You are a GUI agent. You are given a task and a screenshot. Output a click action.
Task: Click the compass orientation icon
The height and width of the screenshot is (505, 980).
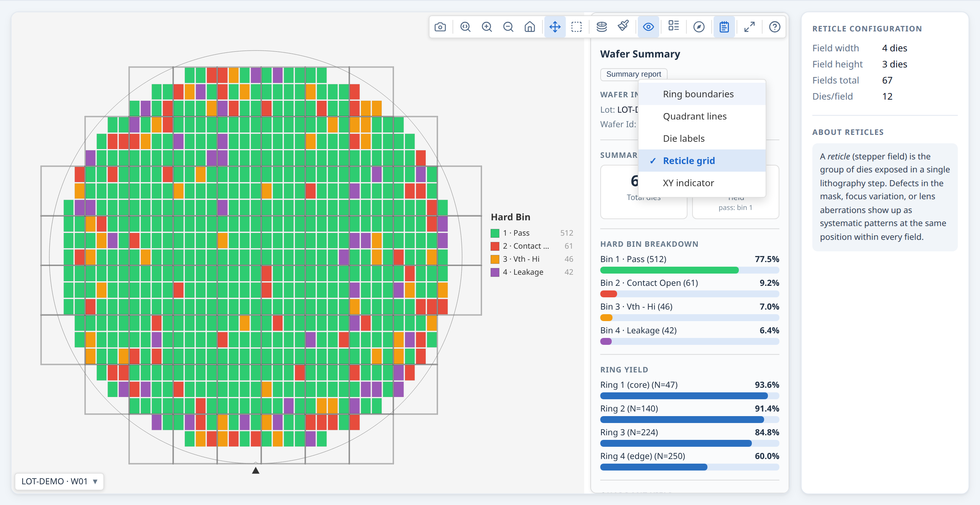point(699,27)
